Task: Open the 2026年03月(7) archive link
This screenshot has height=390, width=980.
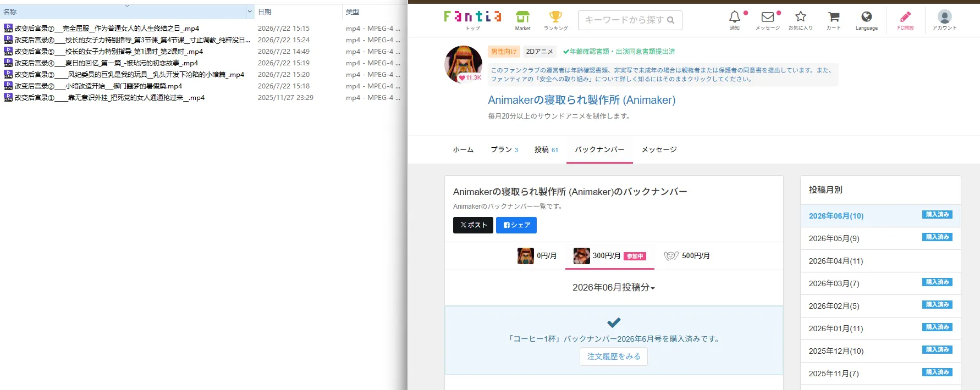Action: 834,283
